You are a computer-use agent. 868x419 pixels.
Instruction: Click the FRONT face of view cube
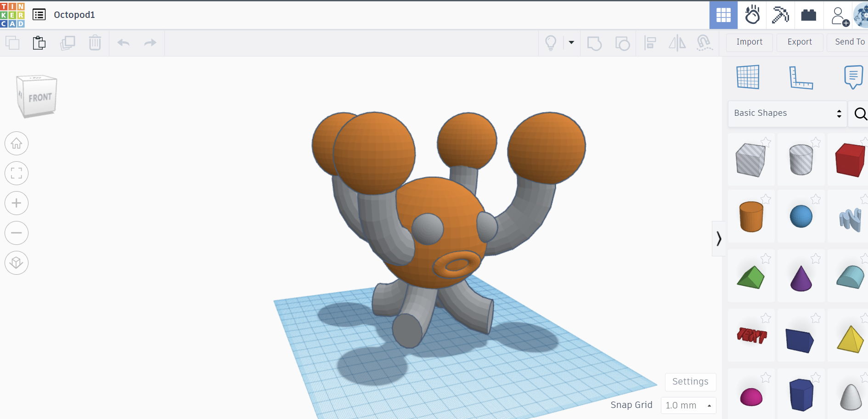click(40, 98)
